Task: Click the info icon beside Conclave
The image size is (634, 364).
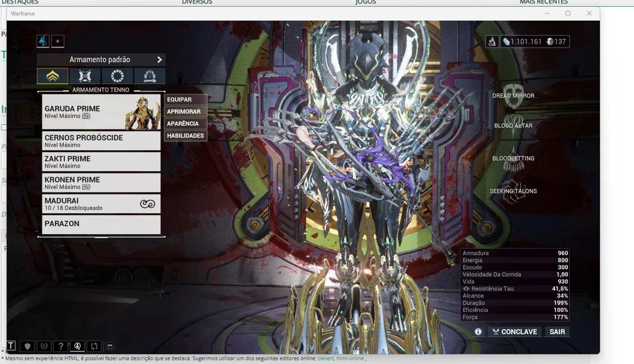Action: tap(478, 332)
